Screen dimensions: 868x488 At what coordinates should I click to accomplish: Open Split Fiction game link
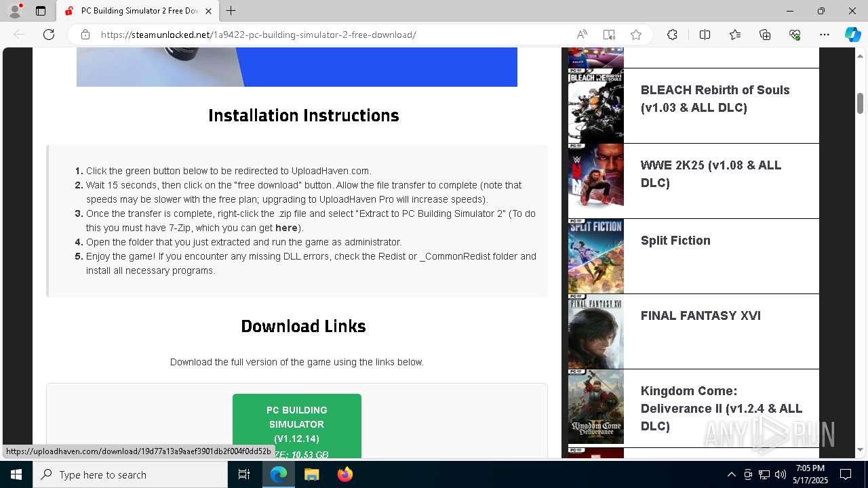675,241
